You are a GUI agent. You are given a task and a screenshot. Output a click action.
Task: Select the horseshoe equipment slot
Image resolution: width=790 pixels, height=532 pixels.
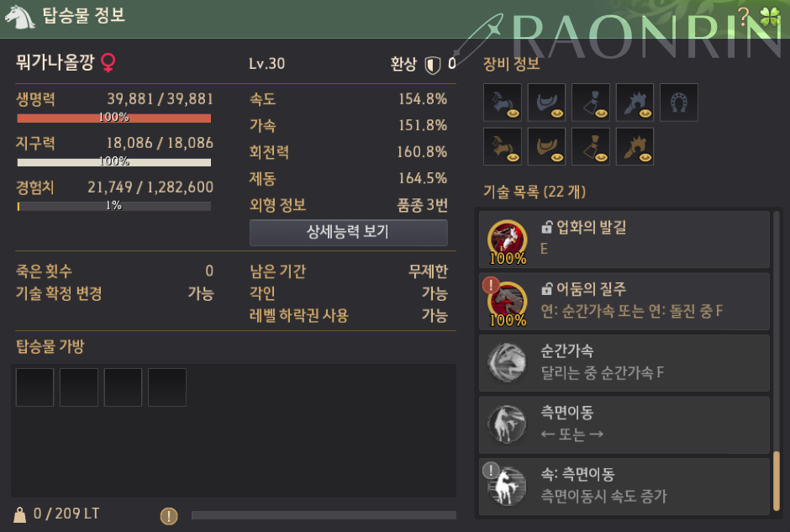(679, 103)
